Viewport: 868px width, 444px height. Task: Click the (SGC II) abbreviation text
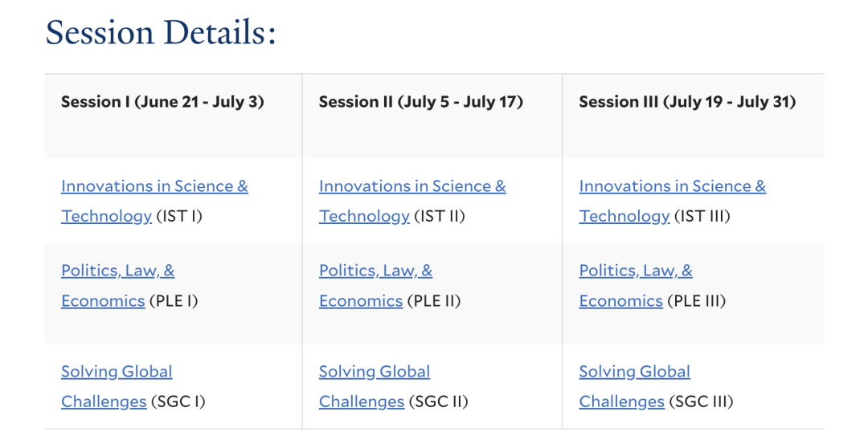tap(439, 402)
